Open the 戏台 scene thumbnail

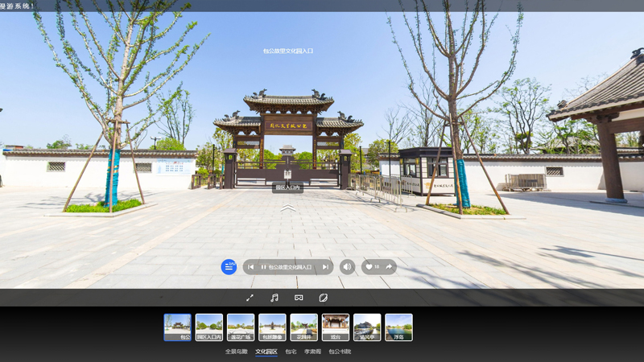click(336, 327)
